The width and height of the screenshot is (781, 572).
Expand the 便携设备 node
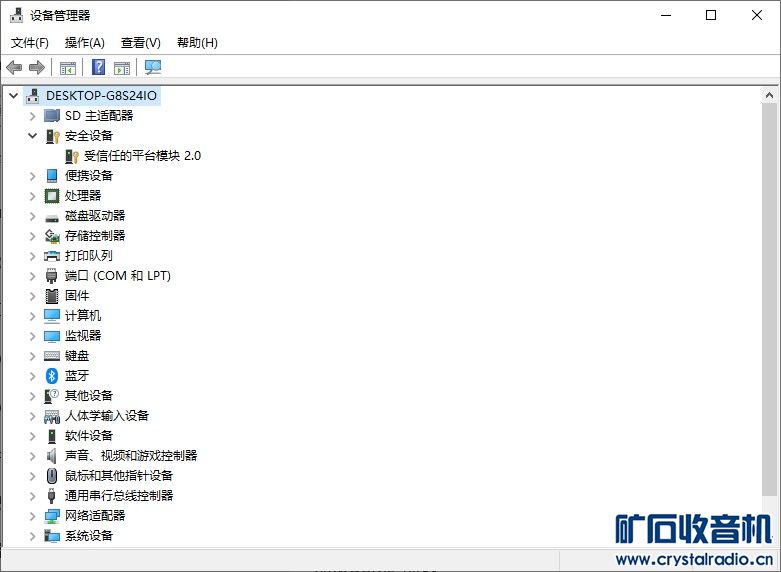pyautogui.click(x=32, y=176)
